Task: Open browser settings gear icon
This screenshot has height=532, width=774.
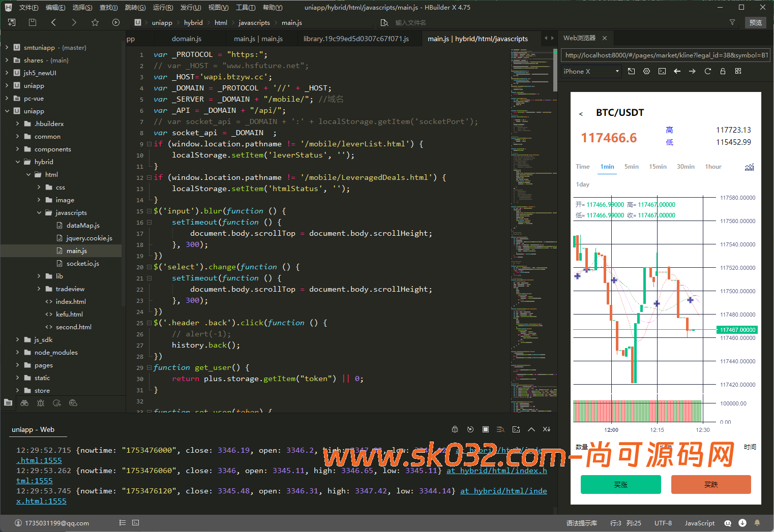Action: (x=646, y=71)
